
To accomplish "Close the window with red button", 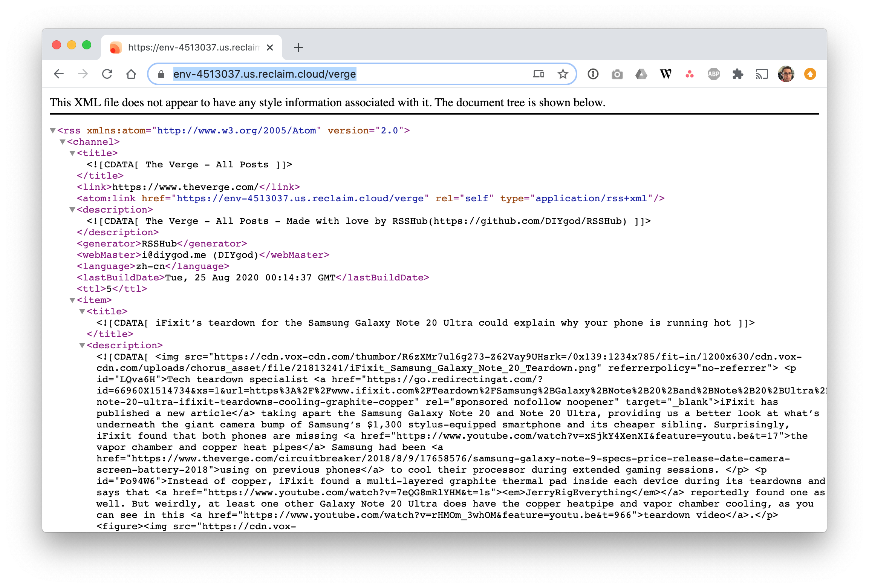I will tap(57, 45).
